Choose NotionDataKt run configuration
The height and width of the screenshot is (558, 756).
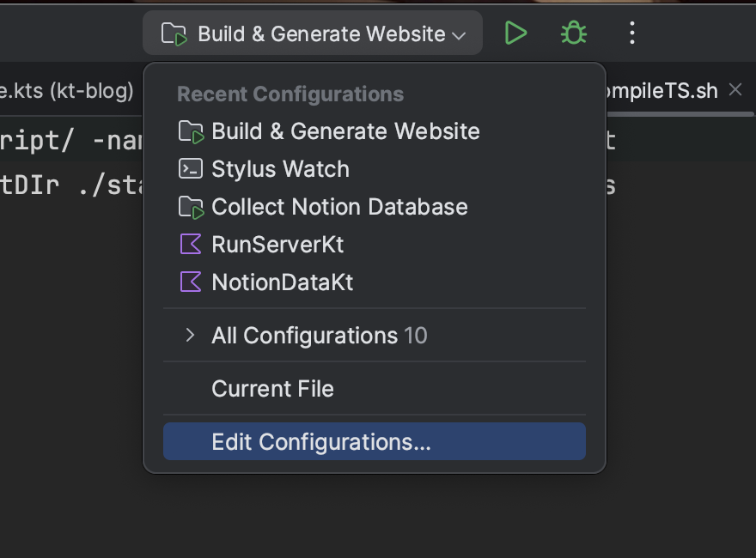click(282, 282)
